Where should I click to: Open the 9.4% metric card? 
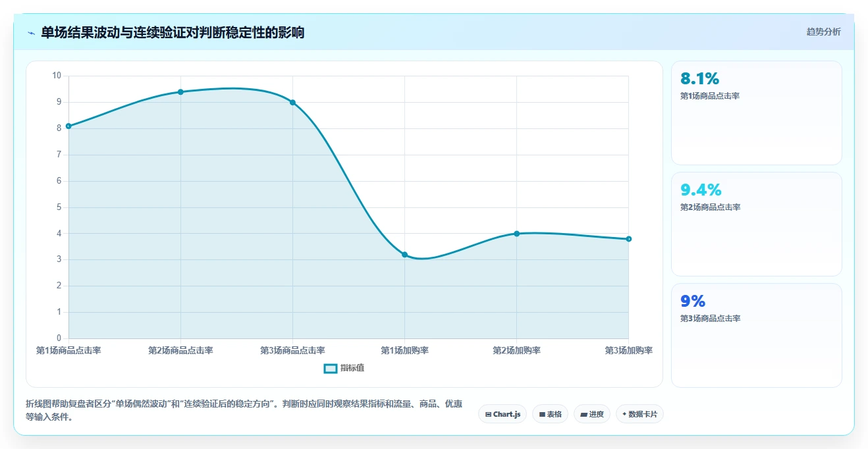tap(756, 224)
